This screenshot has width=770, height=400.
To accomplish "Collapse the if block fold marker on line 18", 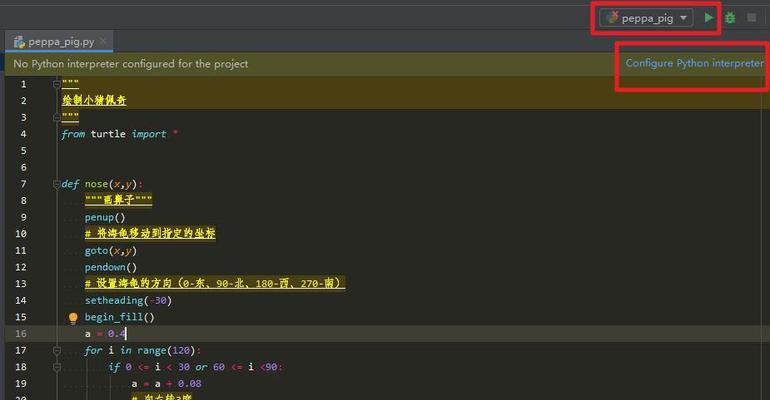I will tap(56, 367).
